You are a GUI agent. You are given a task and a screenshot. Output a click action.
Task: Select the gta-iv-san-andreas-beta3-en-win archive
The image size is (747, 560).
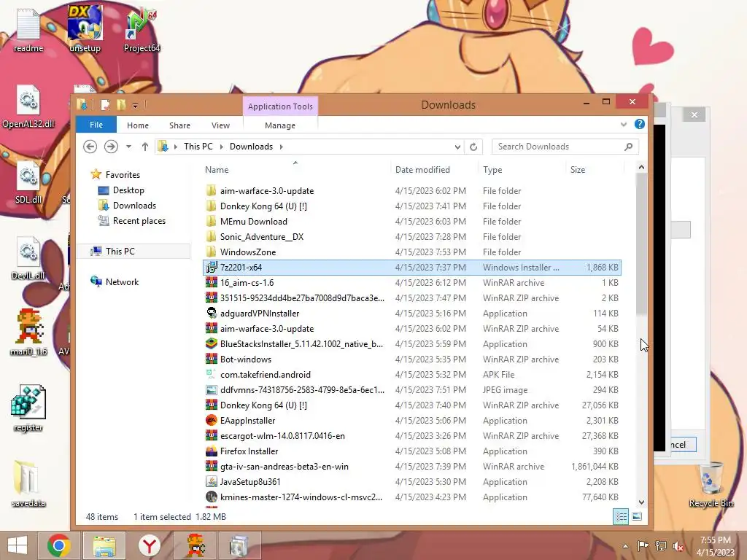pos(413,467)
